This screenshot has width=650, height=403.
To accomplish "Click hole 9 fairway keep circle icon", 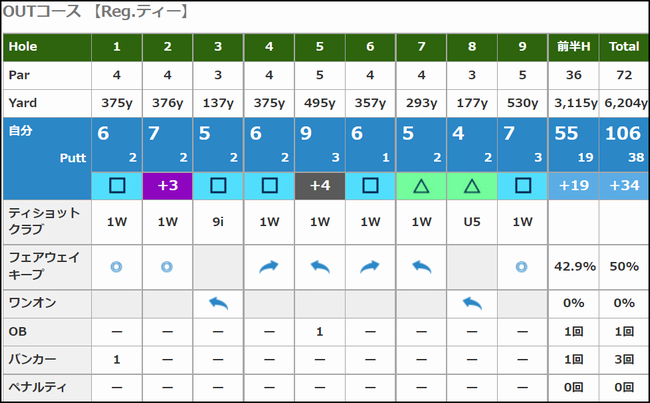I will [522, 267].
